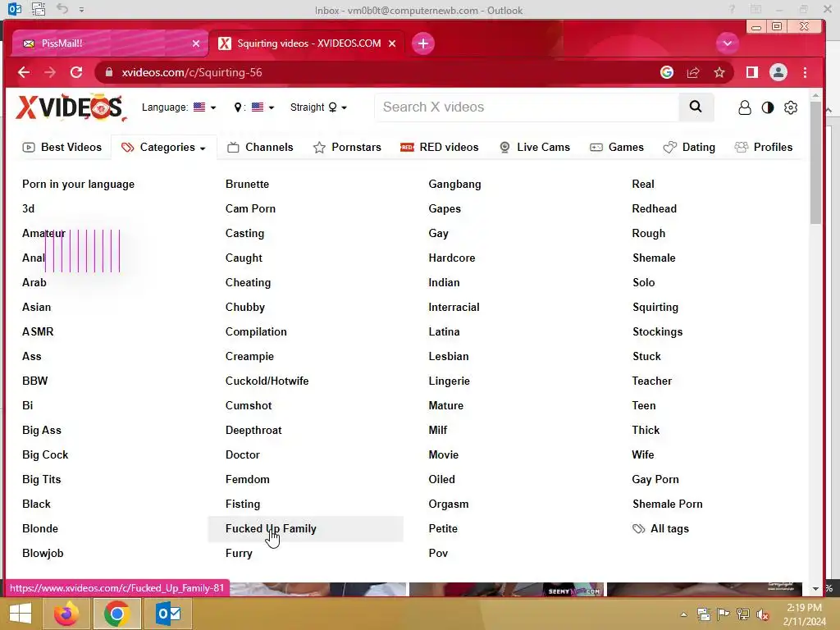Screen dimensions: 840x630
Task: Open the All tags link
Action: (x=660, y=529)
